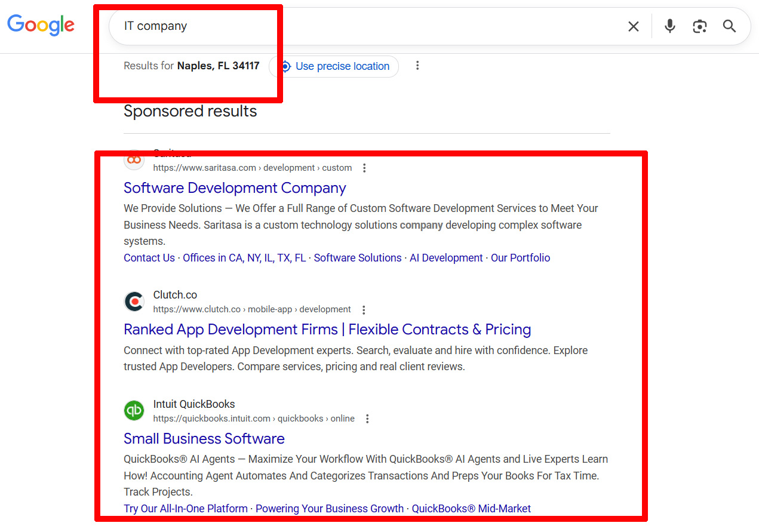
Task: Click the Google logo
Action: (x=40, y=26)
